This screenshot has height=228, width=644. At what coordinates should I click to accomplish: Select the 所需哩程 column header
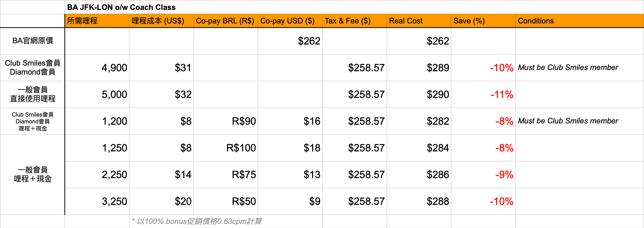point(97,21)
